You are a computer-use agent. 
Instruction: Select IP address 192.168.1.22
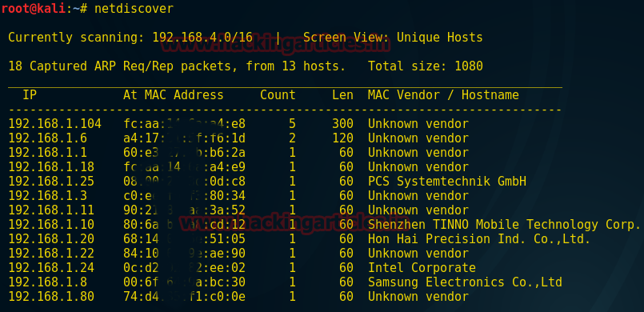click(x=51, y=254)
